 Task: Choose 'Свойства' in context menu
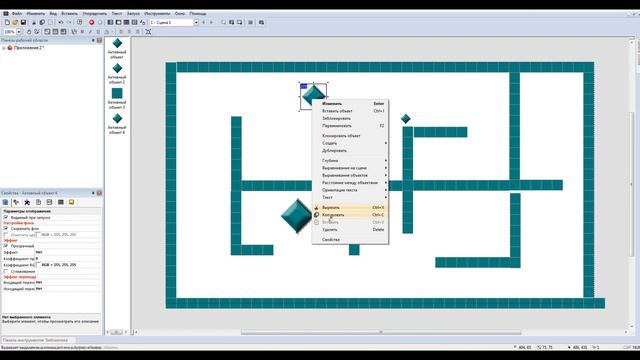350,240
